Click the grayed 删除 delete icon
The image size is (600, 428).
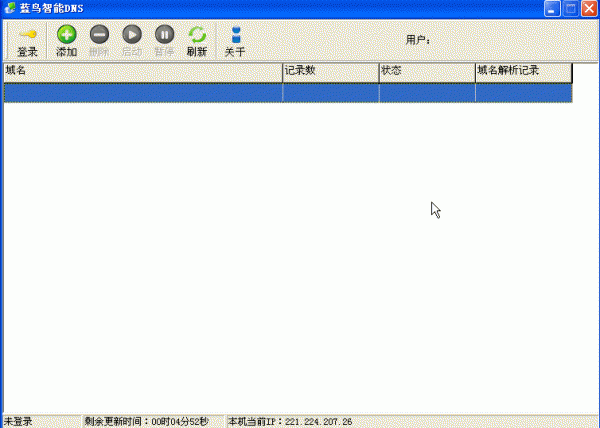coord(99,35)
